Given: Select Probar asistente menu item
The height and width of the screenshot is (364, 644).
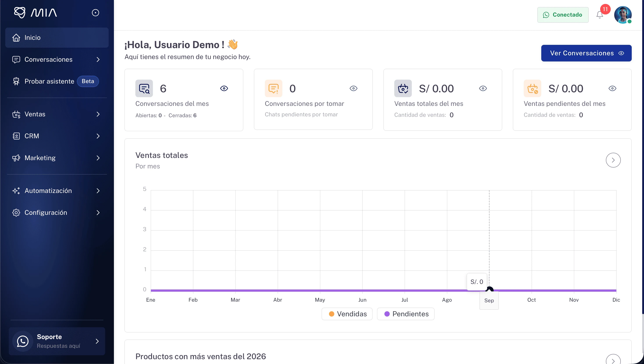Looking at the screenshot, I should pyautogui.click(x=57, y=81).
